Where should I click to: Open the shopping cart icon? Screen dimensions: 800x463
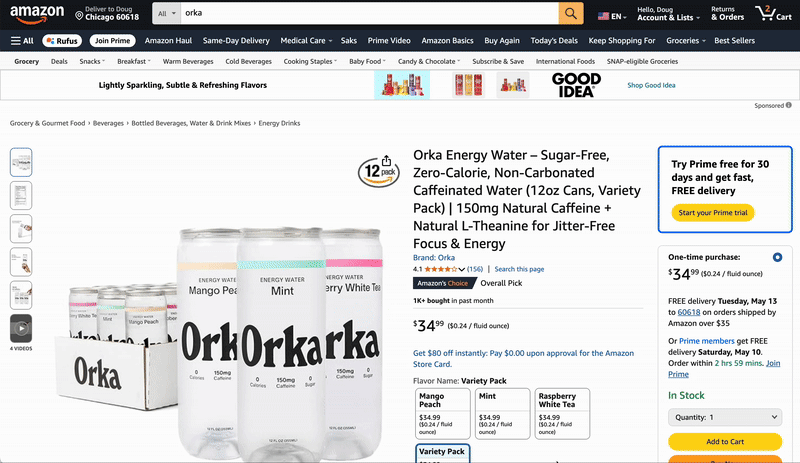pyautogui.click(x=773, y=13)
